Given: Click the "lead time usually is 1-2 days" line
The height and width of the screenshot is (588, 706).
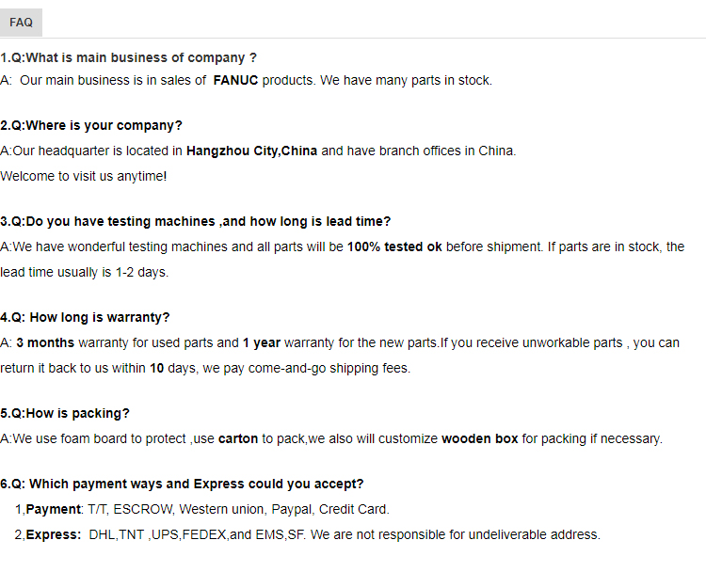Looking at the screenshot, I should point(84,272).
